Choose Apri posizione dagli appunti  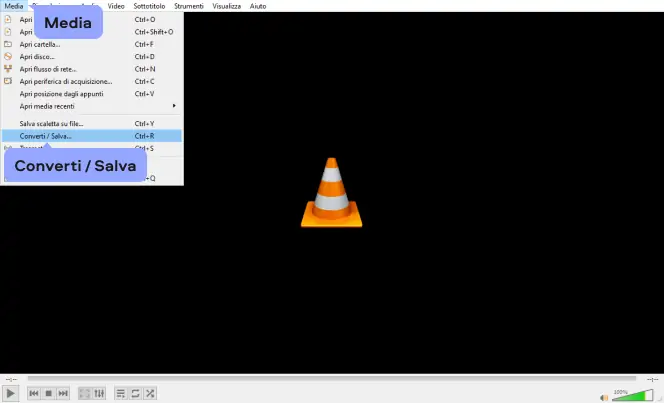92,94
